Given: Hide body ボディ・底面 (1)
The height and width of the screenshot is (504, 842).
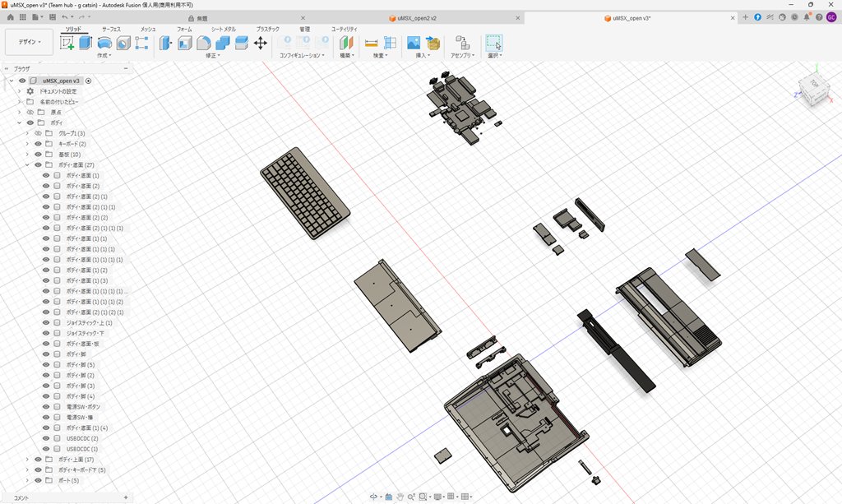Looking at the screenshot, I should click(x=46, y=175).
